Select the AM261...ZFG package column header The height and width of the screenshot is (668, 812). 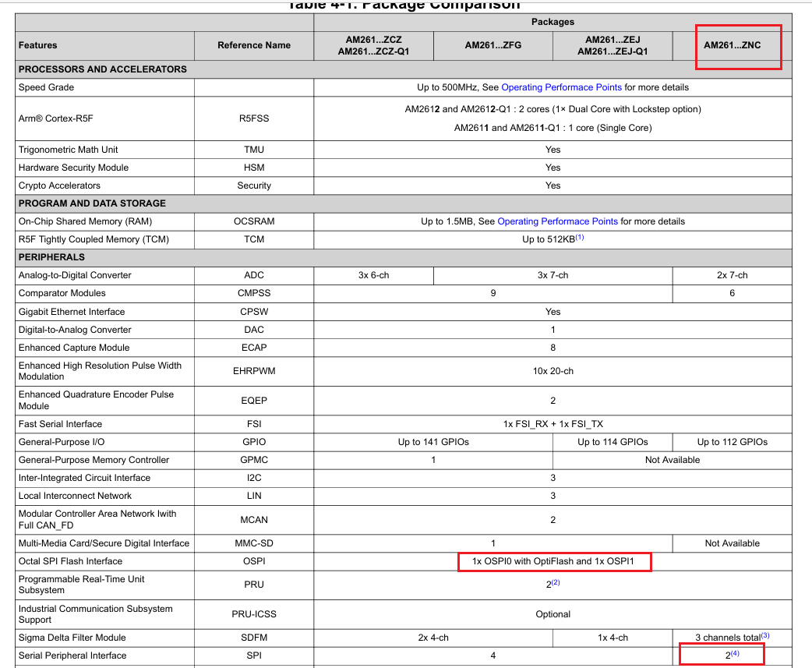pos(493,45)
